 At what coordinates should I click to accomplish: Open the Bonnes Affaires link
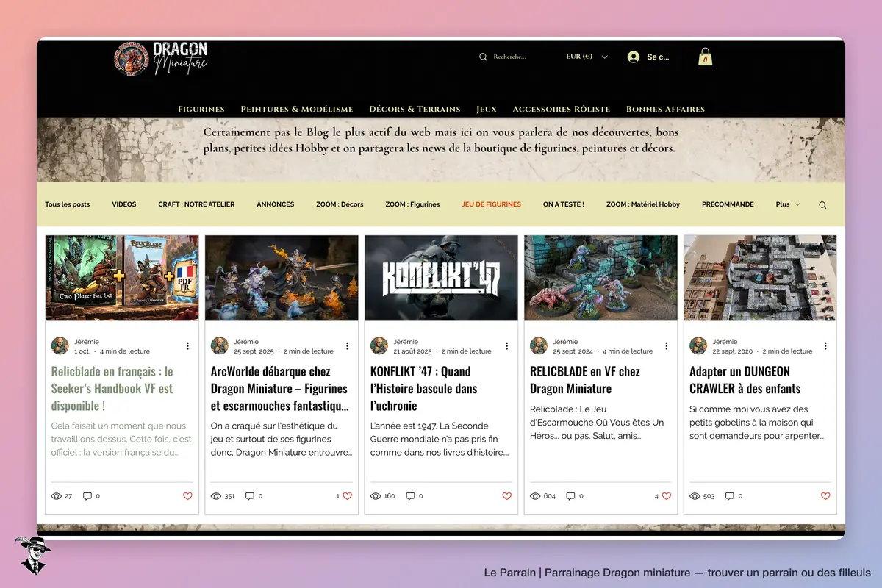[x=665, y=109]
